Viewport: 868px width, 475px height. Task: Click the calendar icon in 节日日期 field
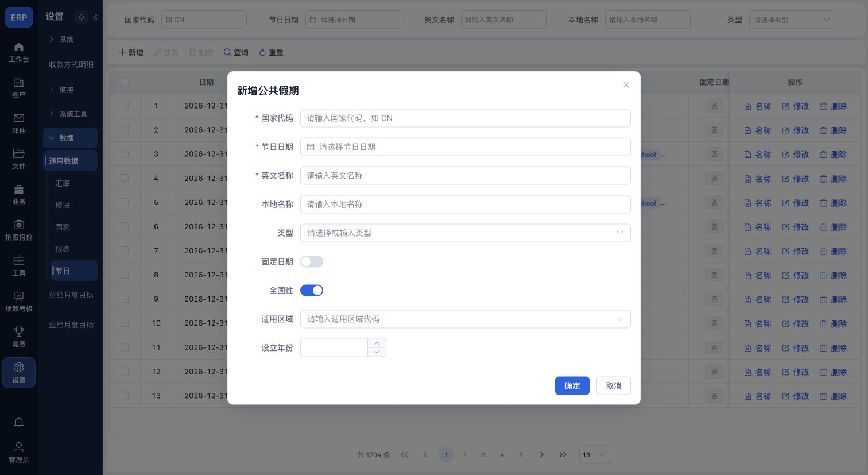(x=311, y=147)
